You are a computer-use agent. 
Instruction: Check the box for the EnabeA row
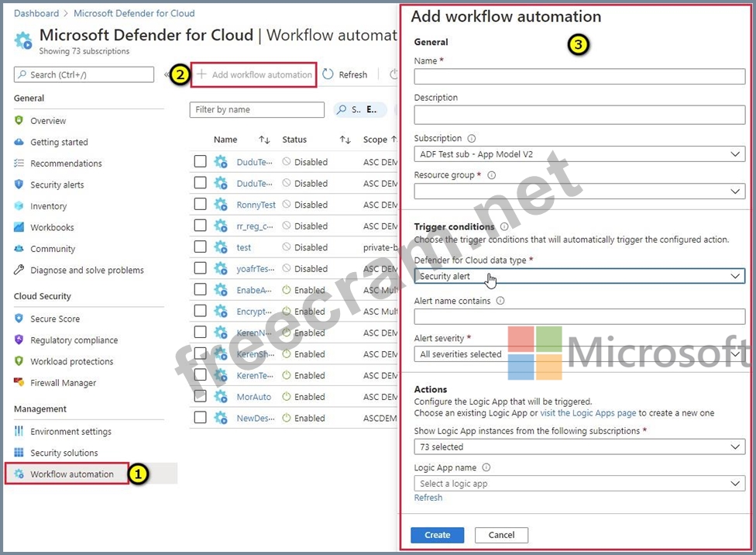point(200,289)
